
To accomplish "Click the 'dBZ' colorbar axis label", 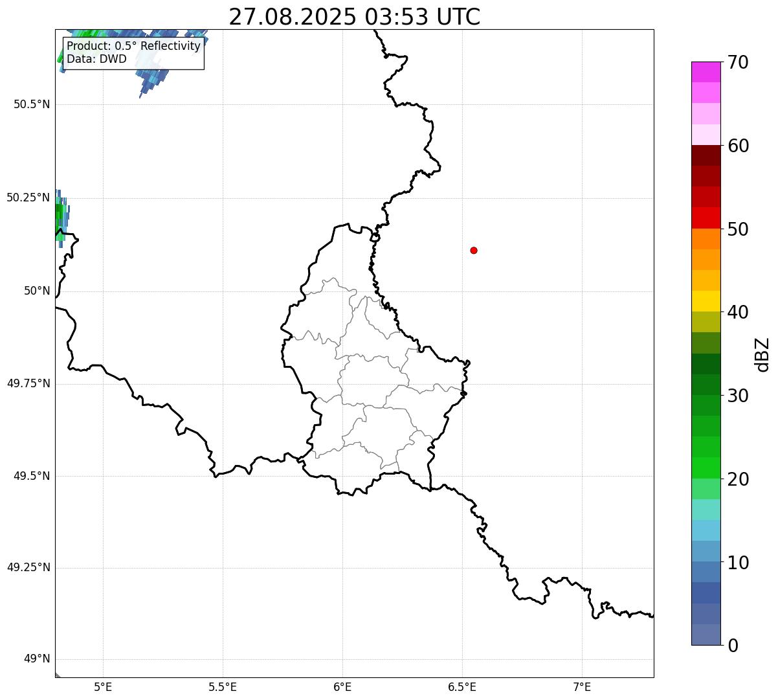I will coord(762,354).
